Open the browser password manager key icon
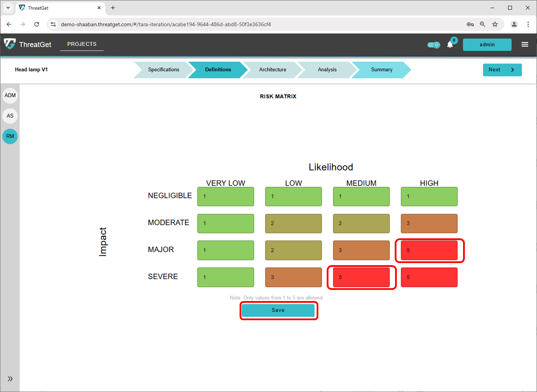The height and width of the screenshot is (392, 537). tap(470, 24)
